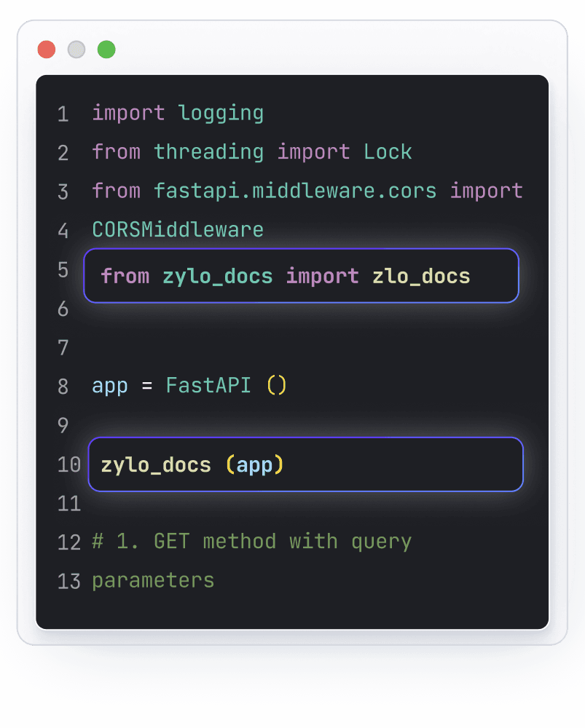The height and width of the screenshot is (728, 585).
Task: Click fastapi.middleware.cors on line 3
Action: coord(295,191)
